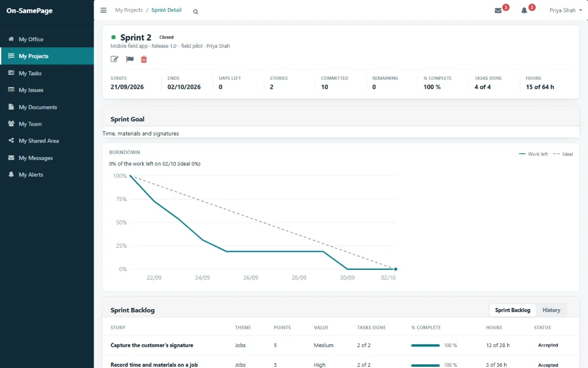Open the hamburger menu icon
588x368 pixels.
point(104,10)
